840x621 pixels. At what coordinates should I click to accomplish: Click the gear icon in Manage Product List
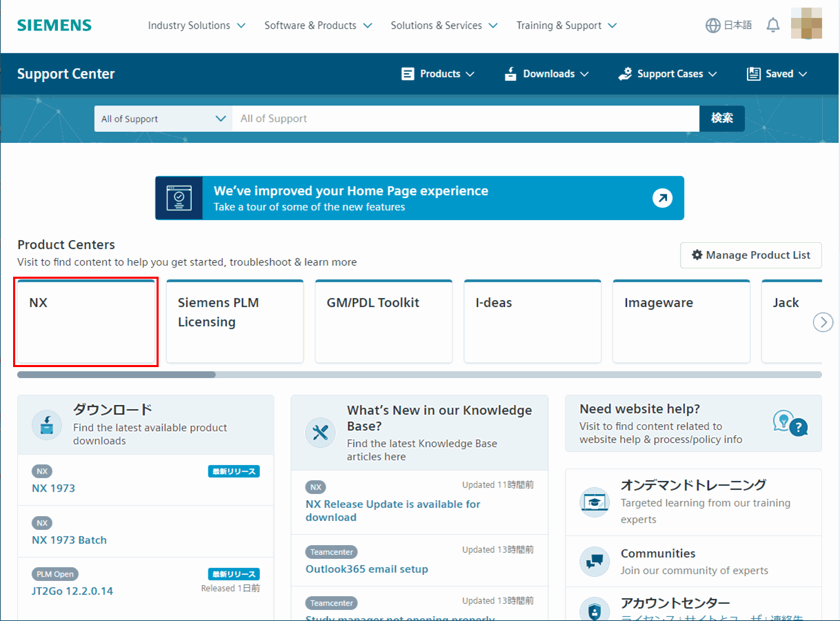[697, 255]
